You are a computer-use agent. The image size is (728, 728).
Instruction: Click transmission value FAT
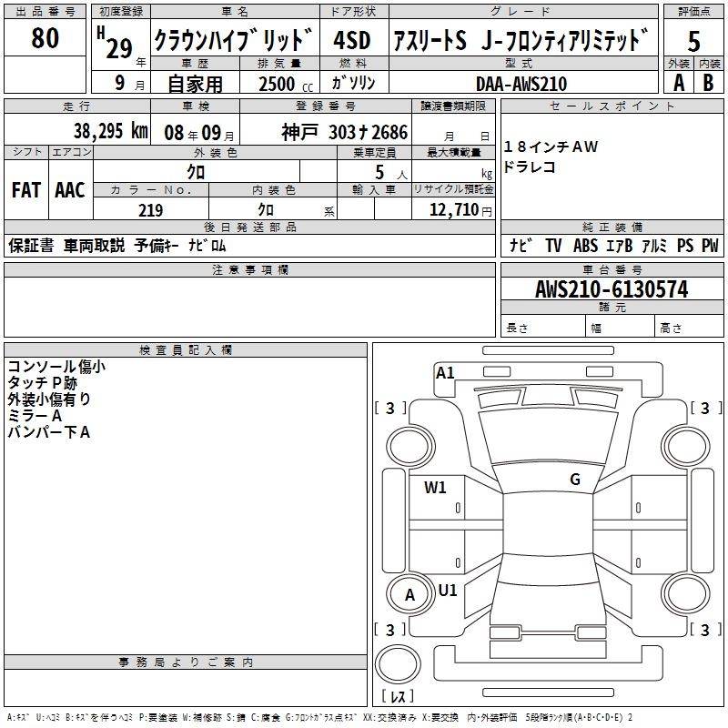point(26,190)
